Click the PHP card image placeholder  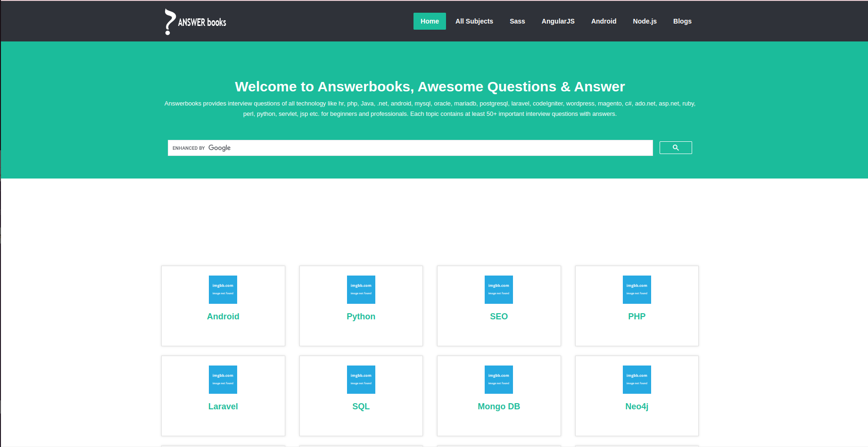tap(637, 290)
